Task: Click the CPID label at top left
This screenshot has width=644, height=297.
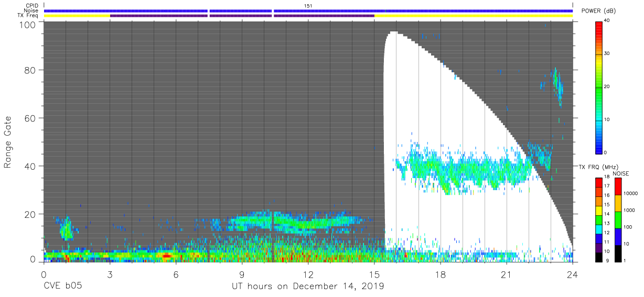Action: 33,6
